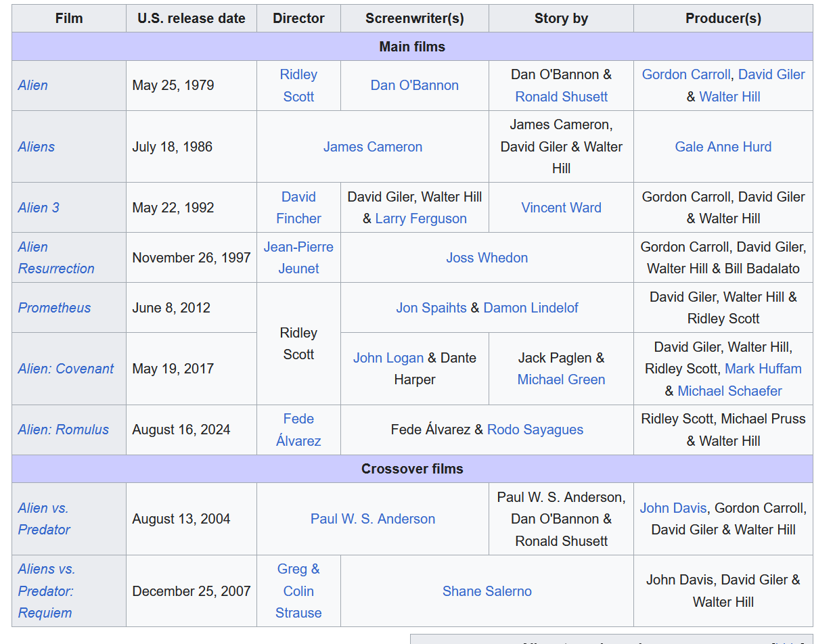Open the Alien 3 film link
The width and height of the screenshot is (833, 644).
click(x=39, y=208)
